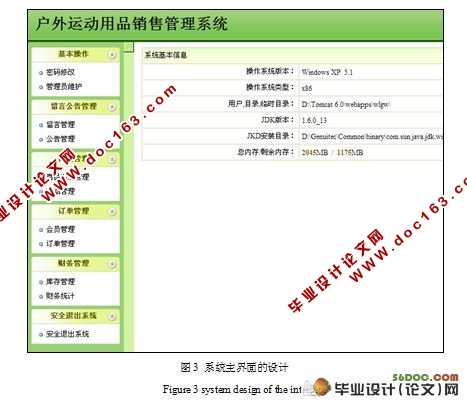Click the 留言公告管理 panel header title
Screen dimensions: 467x403
(73, 106)
